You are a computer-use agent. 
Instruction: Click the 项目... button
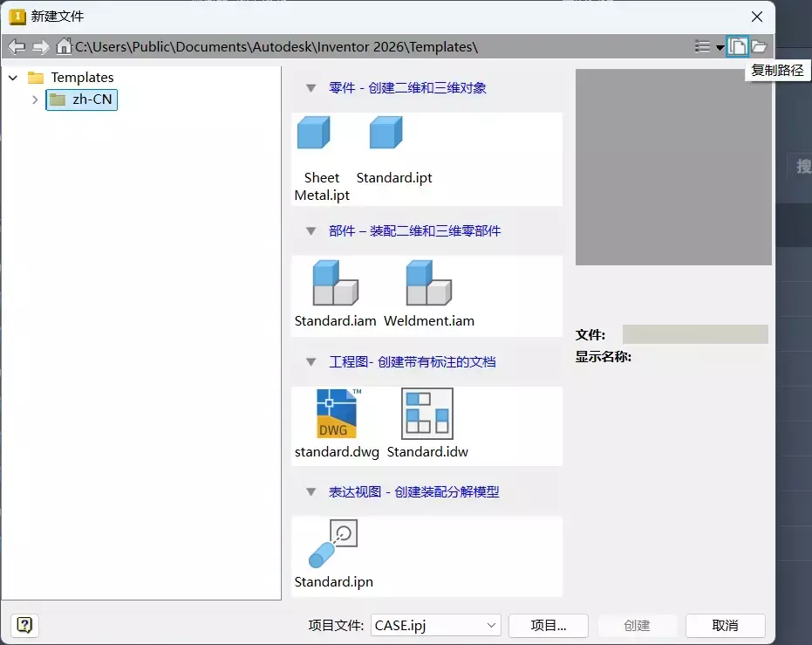[549, 625]
